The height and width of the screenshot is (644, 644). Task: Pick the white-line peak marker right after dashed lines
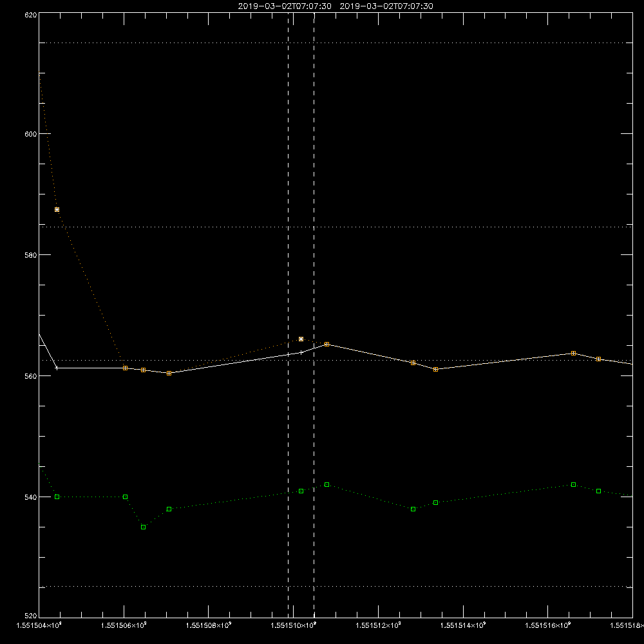327,344
